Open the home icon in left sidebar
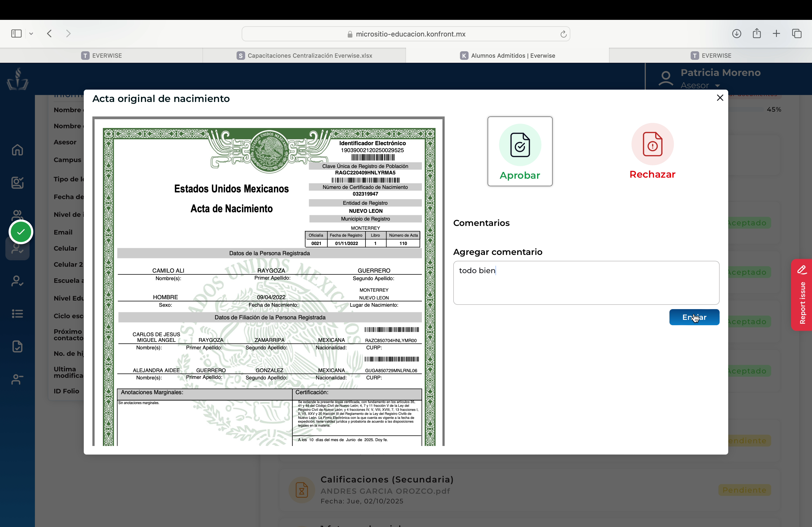 [17, 150]
